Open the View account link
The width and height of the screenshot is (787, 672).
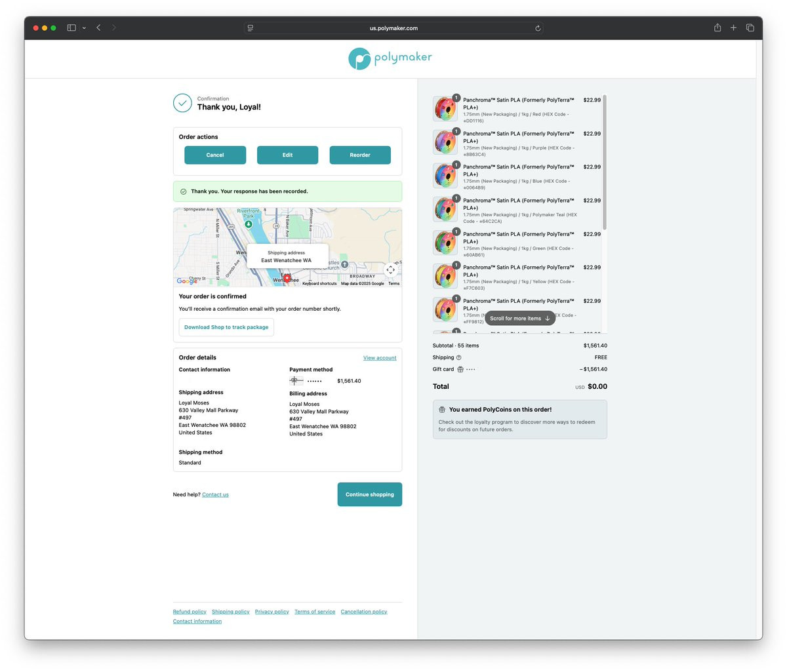tap(380, 358)
